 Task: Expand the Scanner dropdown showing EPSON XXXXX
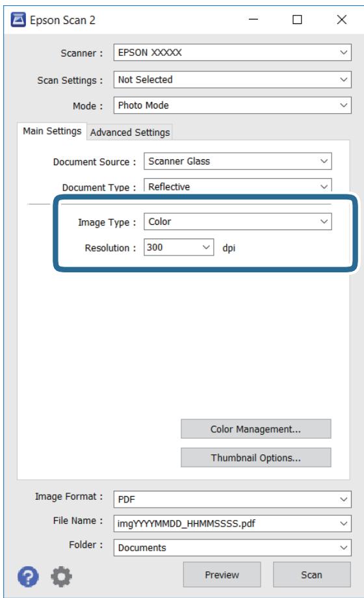232,53
